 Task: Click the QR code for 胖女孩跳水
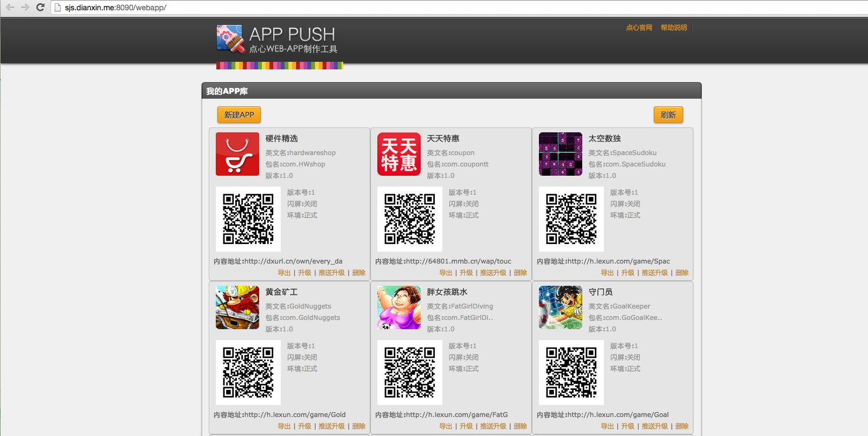[x=410, y=373]
